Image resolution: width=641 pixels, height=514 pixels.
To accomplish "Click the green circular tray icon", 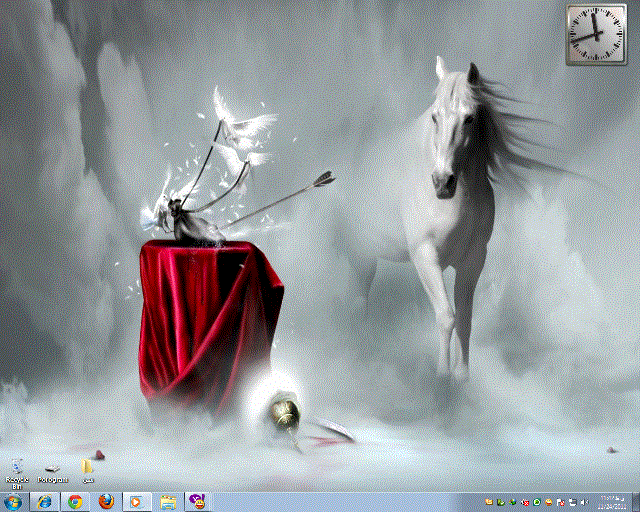I will (537, 502).
